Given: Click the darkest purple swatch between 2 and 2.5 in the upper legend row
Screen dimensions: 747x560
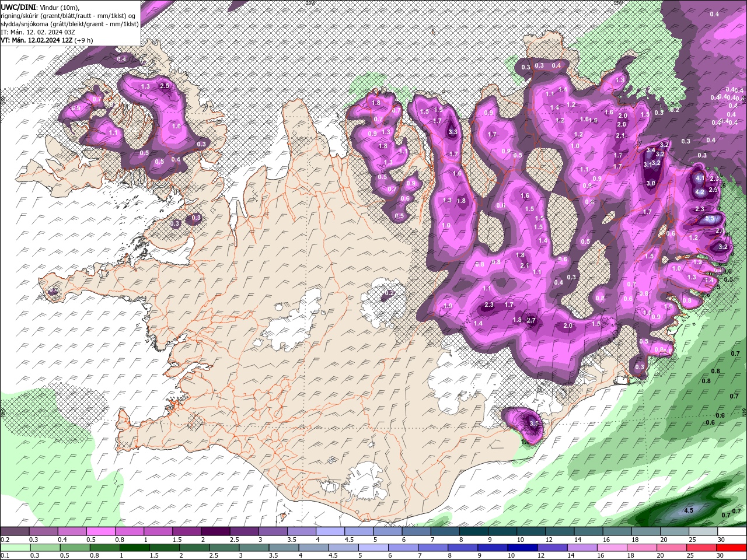Looking at the screenshot, I should point(215,531).
